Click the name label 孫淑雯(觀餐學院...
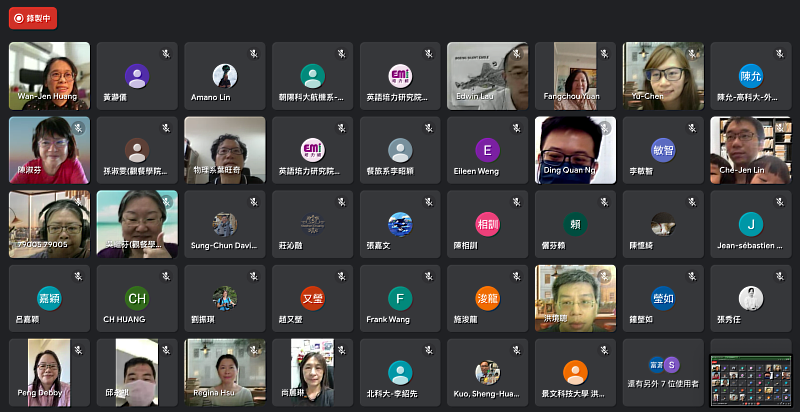Screen dimensions: 800x412 pos(135,171)
